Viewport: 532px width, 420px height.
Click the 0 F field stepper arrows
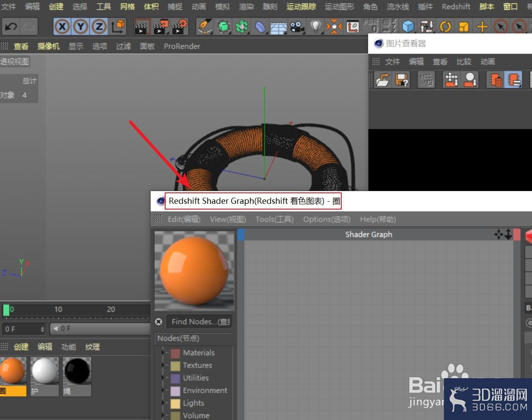coord(42,329)
